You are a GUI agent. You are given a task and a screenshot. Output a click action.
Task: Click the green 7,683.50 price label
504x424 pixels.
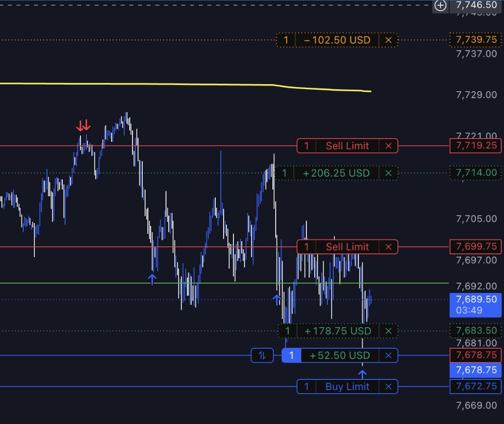pos(476,331)
